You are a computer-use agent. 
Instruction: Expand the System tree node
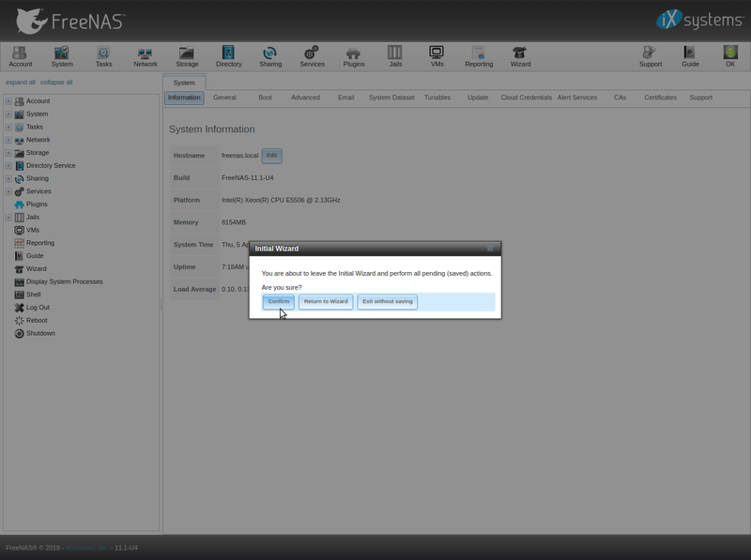point(8,114)
